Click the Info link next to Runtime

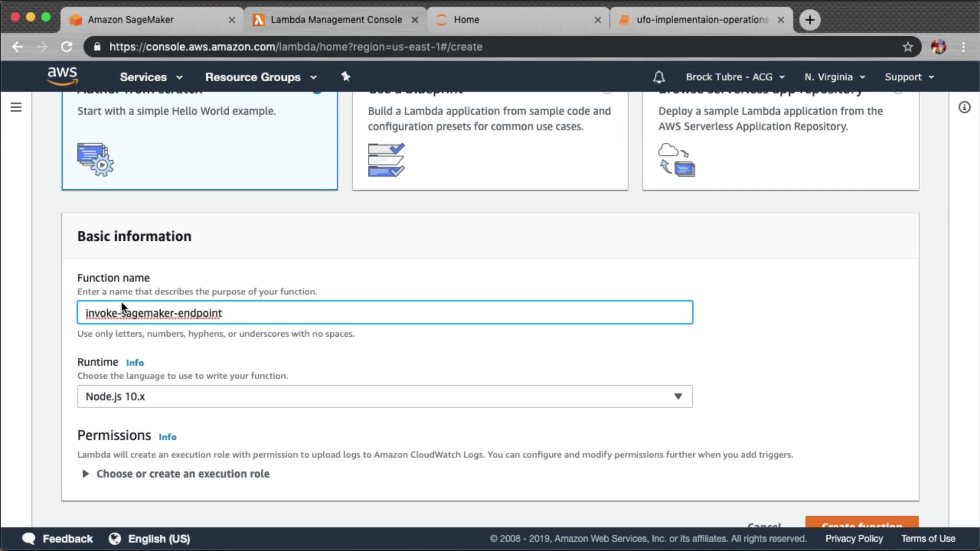[x=135, y=363]
